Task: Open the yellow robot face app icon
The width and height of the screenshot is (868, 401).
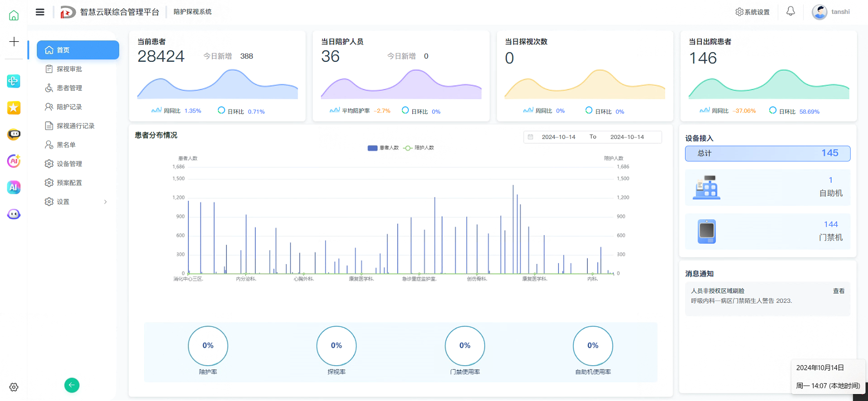Action: [14, 134]
